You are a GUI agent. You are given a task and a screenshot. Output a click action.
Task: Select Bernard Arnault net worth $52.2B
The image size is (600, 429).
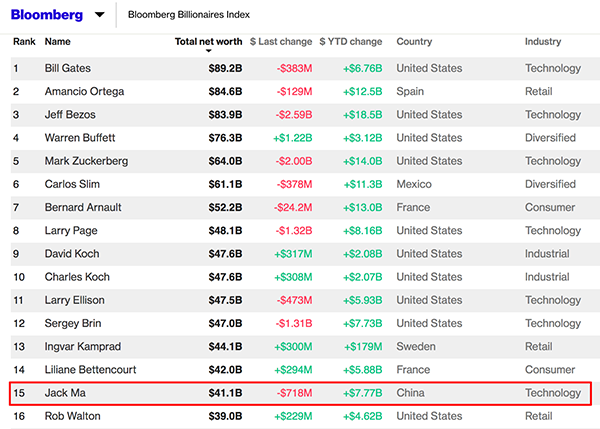coord(225,207)
